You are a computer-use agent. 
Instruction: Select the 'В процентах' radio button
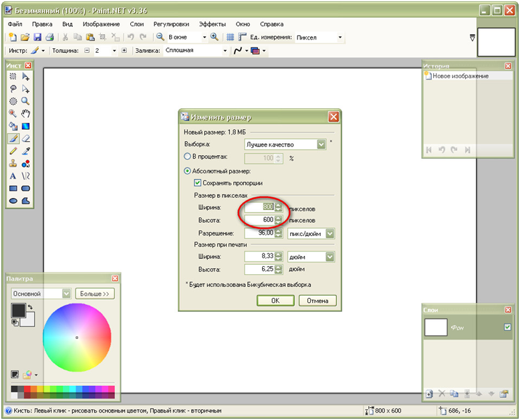tap(187, 156)
